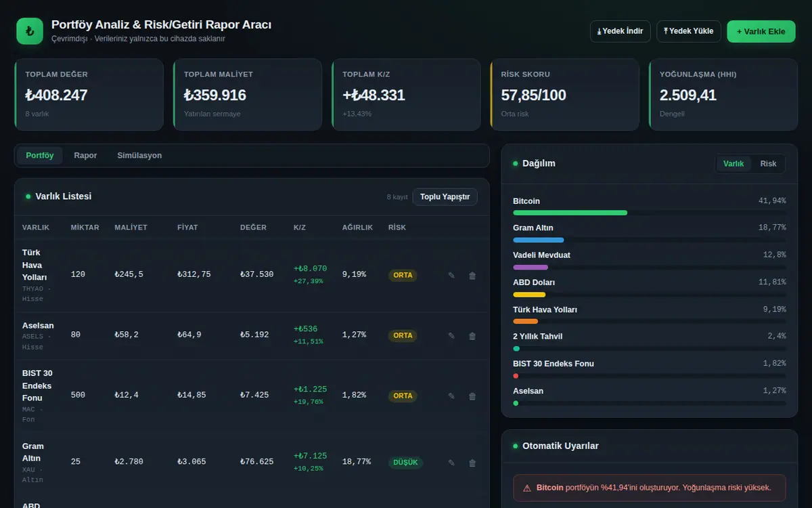Delete the Aselsan asset row

click(472, 336)
